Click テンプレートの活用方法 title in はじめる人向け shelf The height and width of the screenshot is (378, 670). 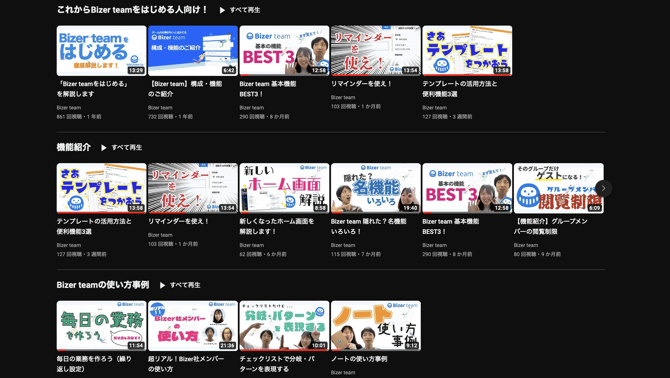(460, 89)
